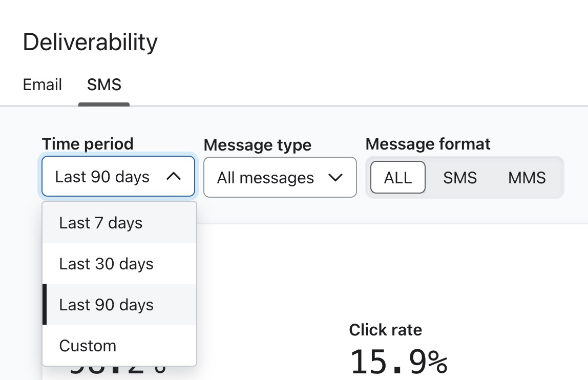
Task: Click the Message format label
Action: pyautogui.click(x=428, y=144)
